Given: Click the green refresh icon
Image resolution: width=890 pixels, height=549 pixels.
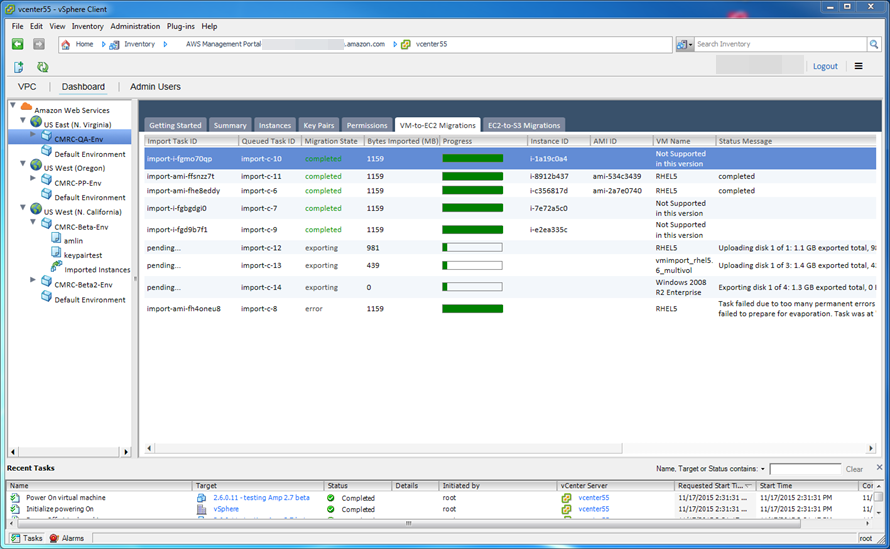Looking at the screenshot, I should 42,67.
